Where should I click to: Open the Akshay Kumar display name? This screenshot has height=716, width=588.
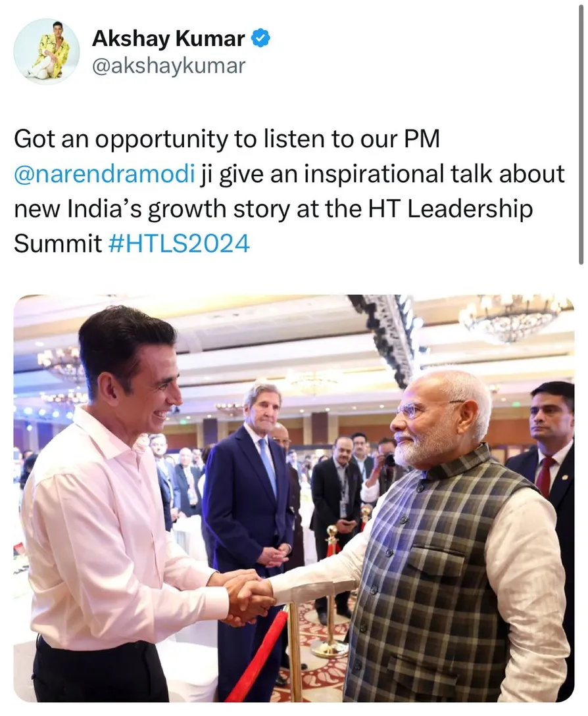pyautogui.click(x=168, y=38)
